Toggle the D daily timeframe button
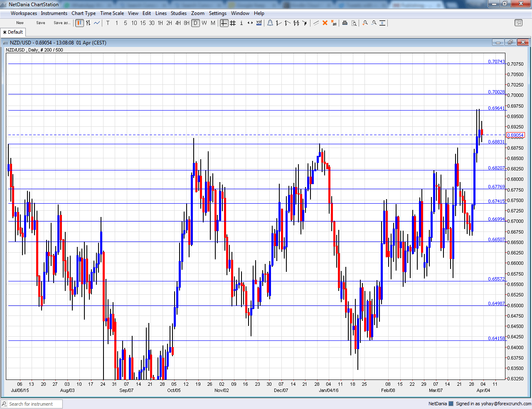The width and height of the screenshot is (532, 409). pos(195,23)
